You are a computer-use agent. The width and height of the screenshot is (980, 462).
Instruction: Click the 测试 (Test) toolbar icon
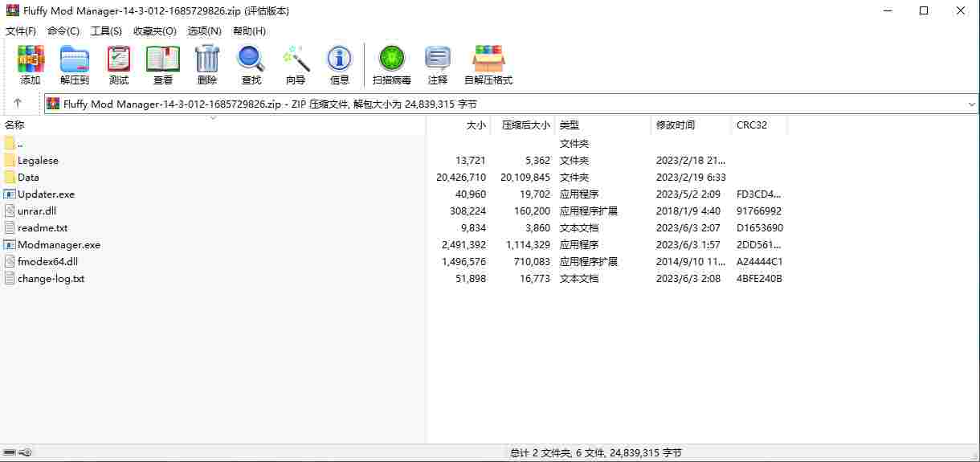point(119,59)
